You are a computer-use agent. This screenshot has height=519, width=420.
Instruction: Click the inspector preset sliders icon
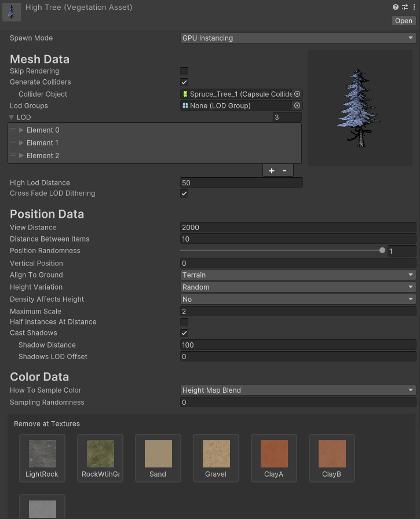point(404,8)
